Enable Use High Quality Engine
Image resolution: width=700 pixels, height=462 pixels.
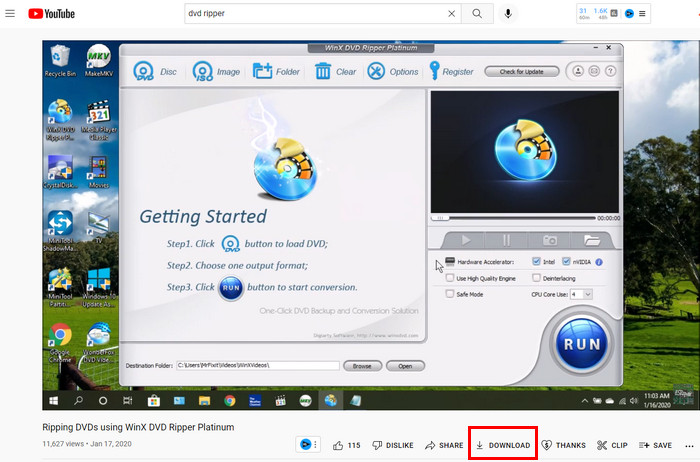click(x=450, y=278)
